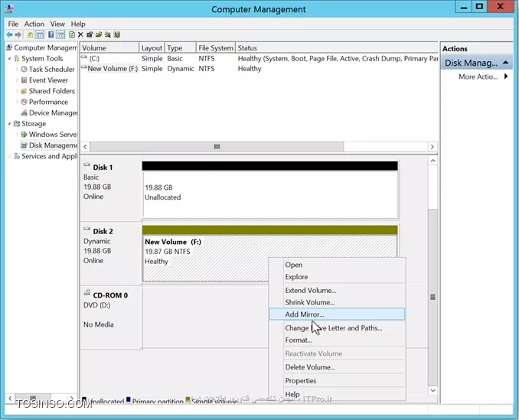Screen dimensions: 519x420
Task: Select Services and Applications tree node
Action: coord(49,156)
